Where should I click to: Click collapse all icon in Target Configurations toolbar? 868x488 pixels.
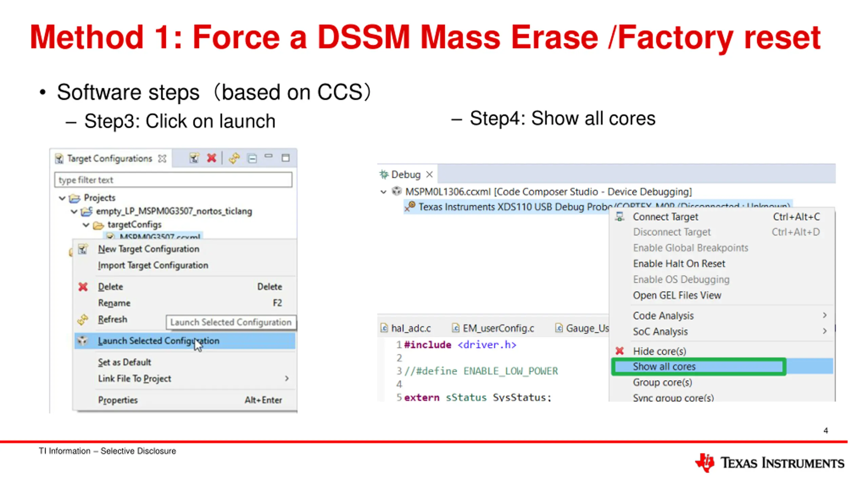coord(252,158)
